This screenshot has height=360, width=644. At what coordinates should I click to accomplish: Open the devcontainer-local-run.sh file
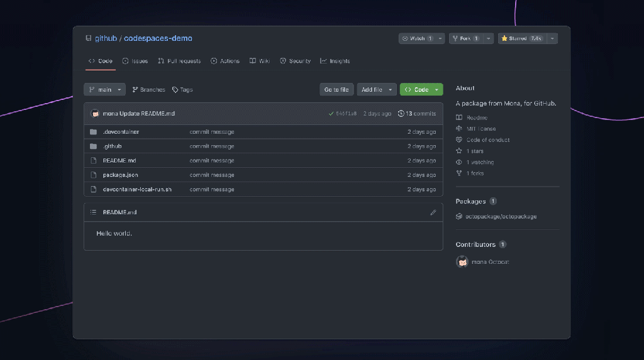click(x=137, y=189)
